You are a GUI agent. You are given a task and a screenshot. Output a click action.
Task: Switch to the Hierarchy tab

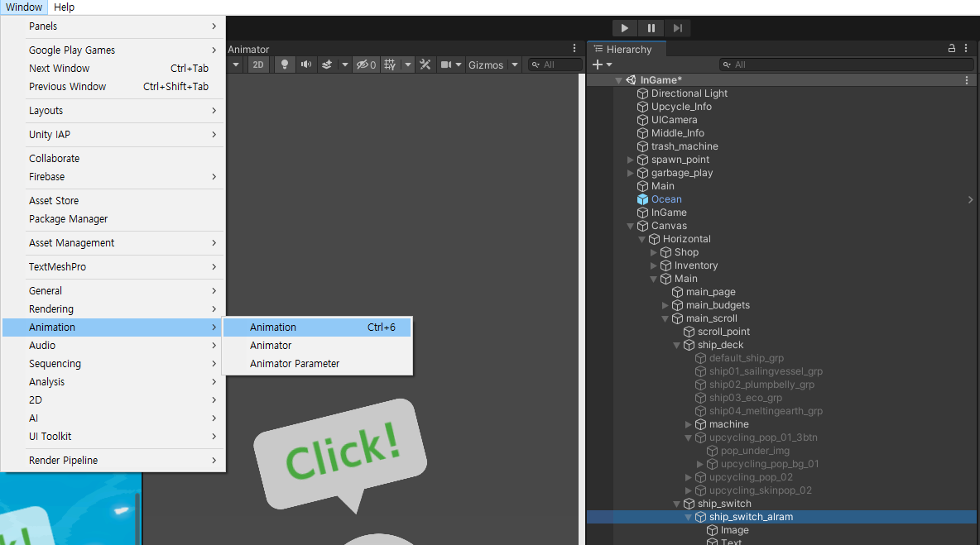click(627, 50)
